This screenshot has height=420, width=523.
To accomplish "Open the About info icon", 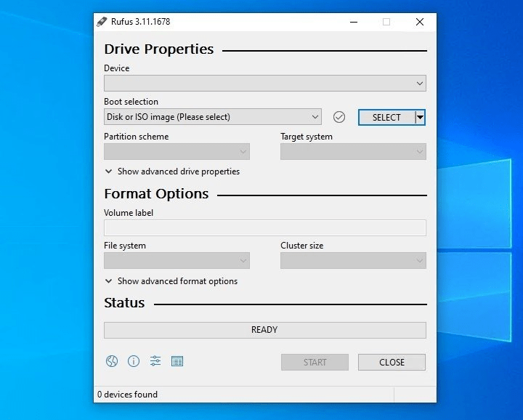I will coord(134,361).
